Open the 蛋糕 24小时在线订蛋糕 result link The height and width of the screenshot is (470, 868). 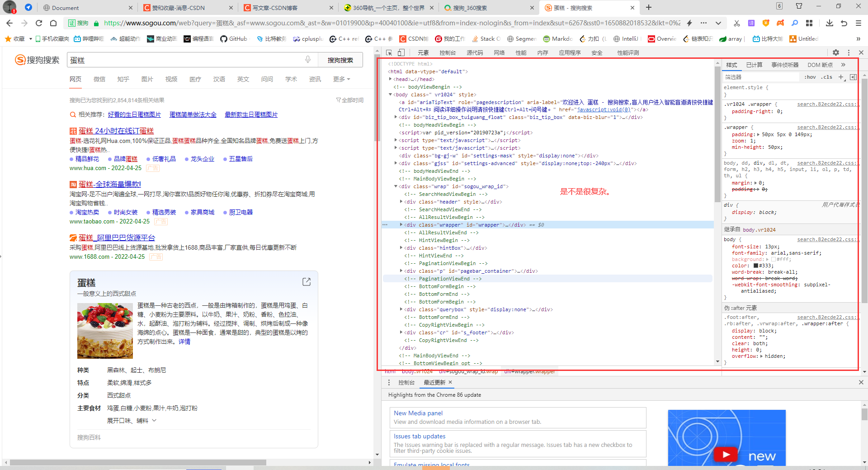(x=116, y=131)
